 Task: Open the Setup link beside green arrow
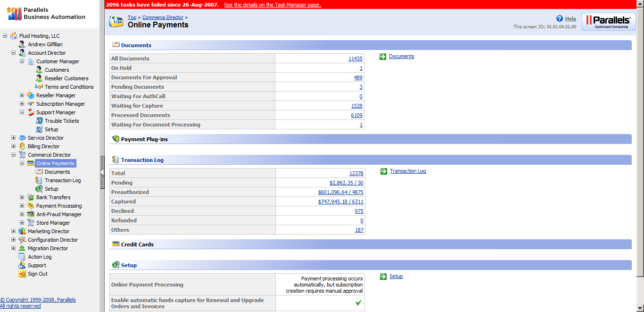tap(396, 277)
